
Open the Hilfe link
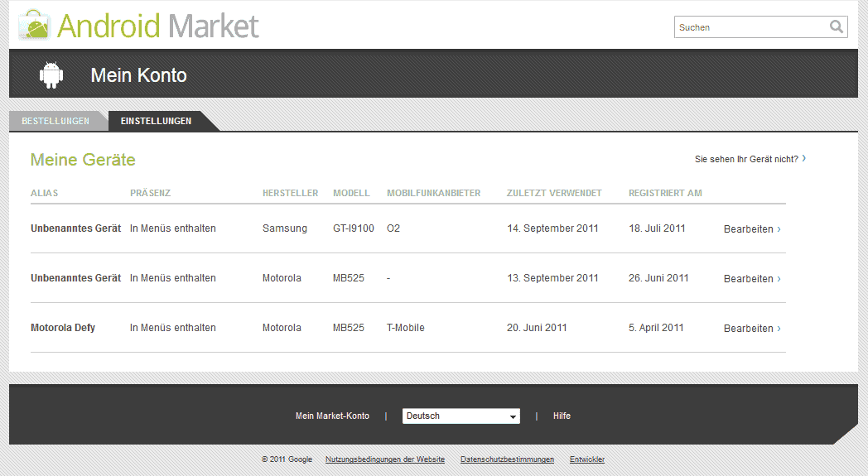[x=562, y=416]
